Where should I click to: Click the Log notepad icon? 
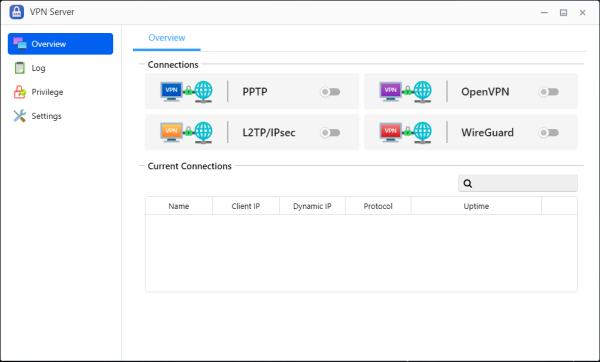[x=20, y=68]
